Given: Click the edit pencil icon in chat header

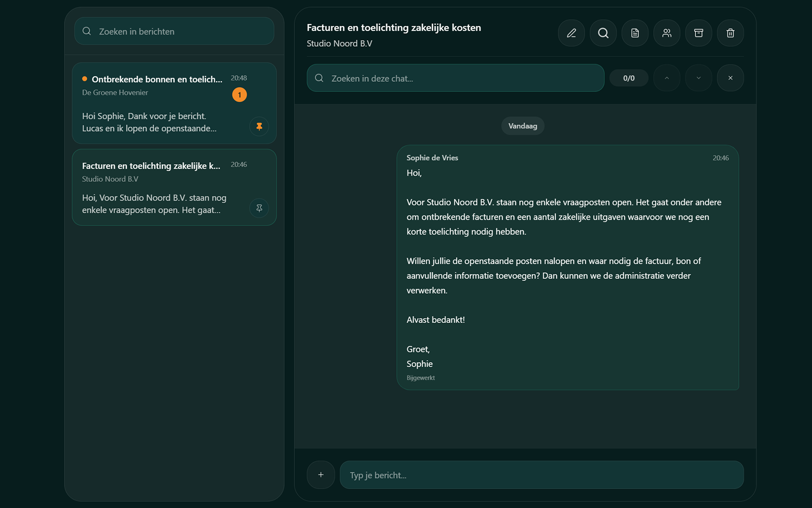Looking at the screenshot, I should pos(571,33).
